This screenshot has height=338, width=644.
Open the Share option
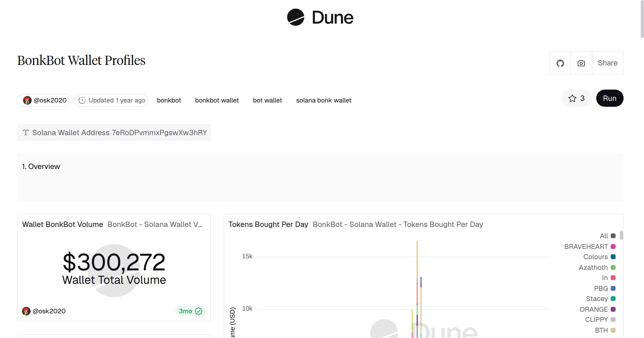click(607, 63)
